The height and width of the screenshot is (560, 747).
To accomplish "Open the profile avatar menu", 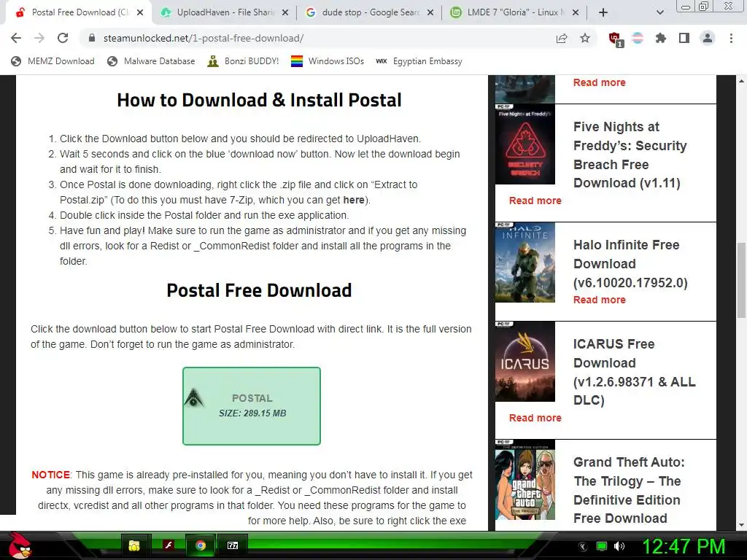I will coord(708,38).
